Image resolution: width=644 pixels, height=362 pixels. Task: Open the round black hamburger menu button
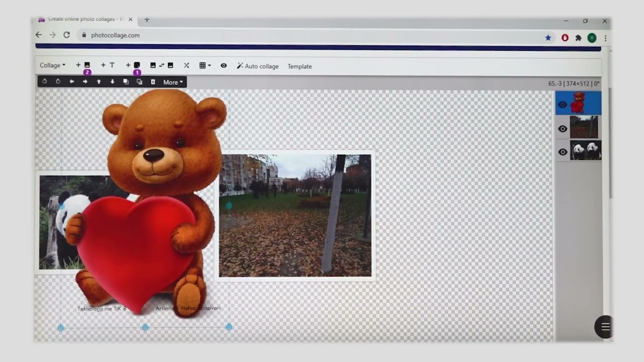click(x=604, y=327)
